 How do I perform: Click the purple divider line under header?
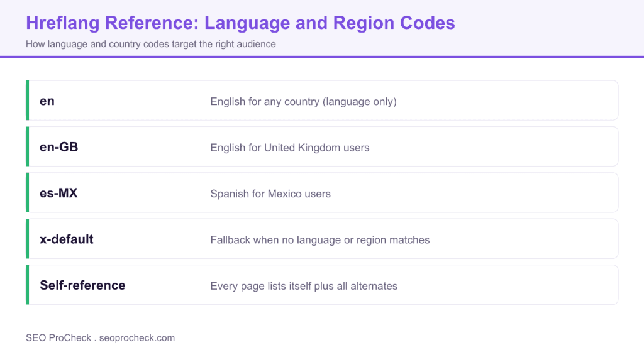click(322, 57)
